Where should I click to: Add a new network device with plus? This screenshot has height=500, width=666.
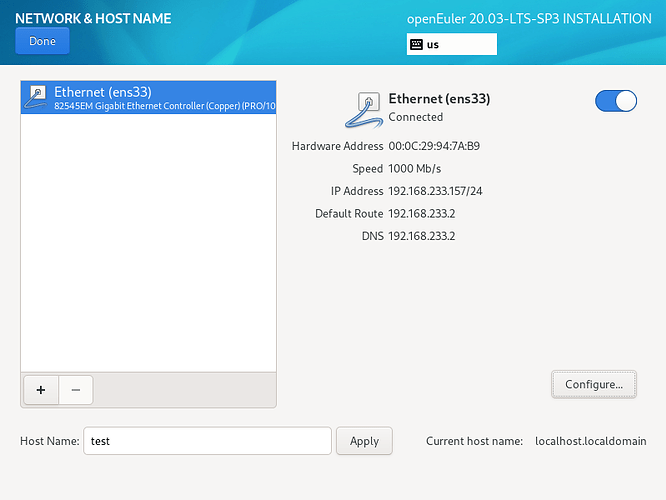[40, 390]
